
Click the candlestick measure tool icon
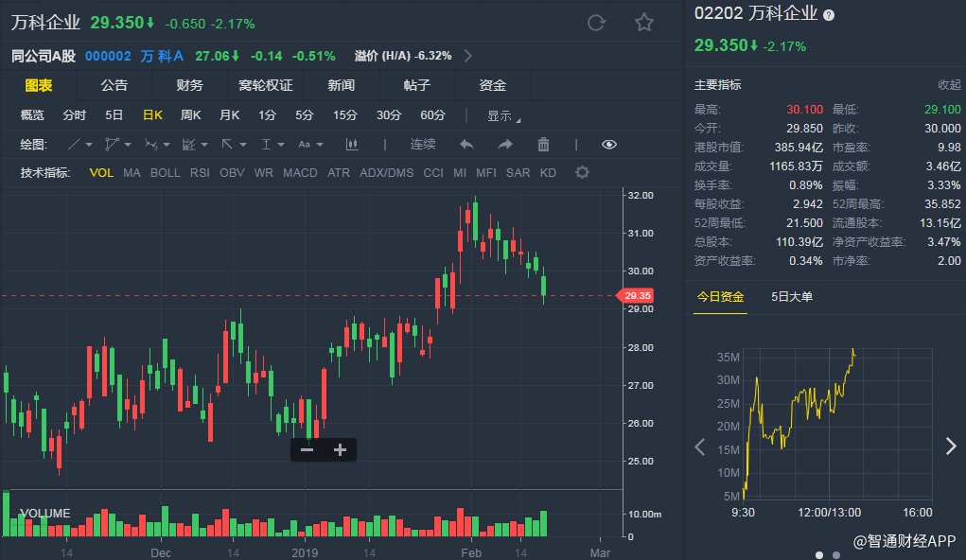point(352,145)
